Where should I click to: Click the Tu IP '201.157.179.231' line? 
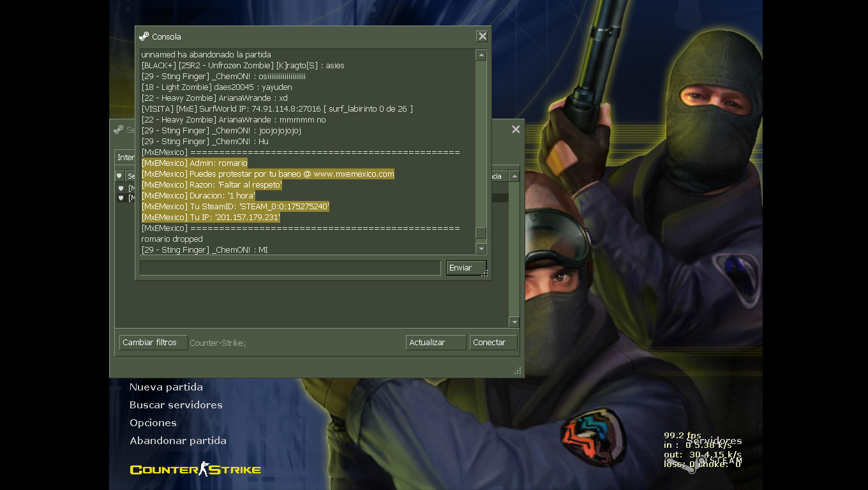coord(211,218)
